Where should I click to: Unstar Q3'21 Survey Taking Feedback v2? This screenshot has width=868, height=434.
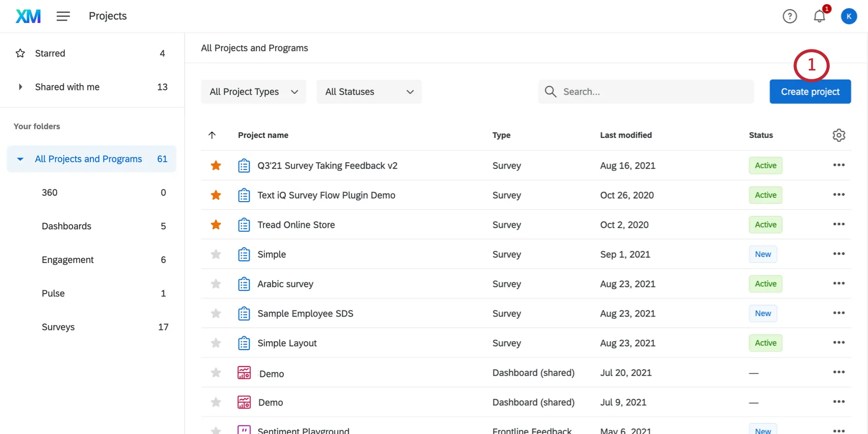coord(216,165)
